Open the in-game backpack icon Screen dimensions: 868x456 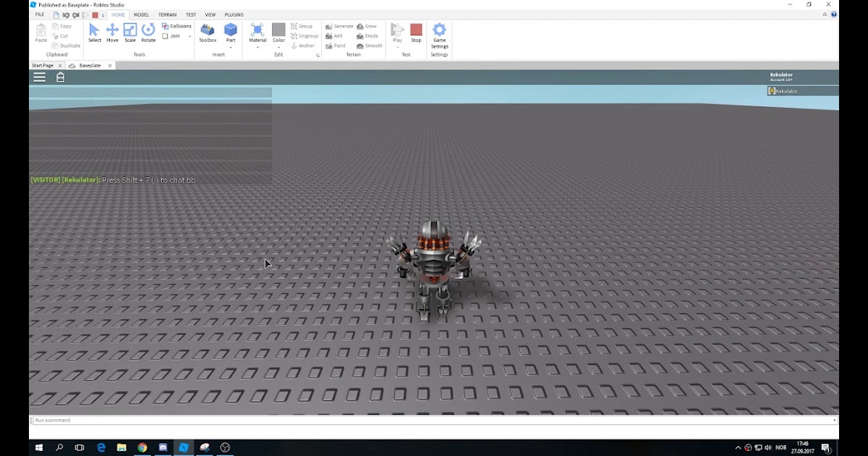[61, 77]
